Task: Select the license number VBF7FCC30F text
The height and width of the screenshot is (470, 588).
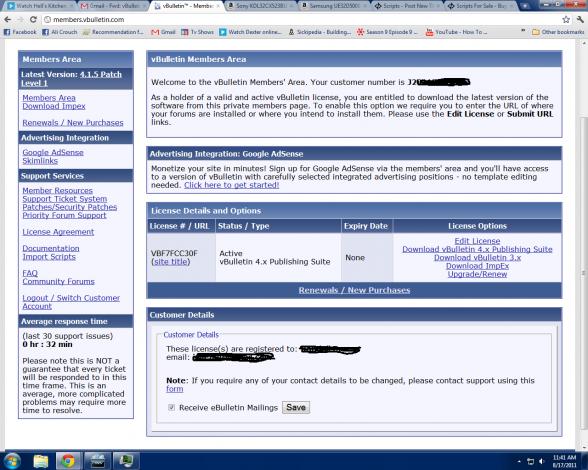Action: (174, 253)
